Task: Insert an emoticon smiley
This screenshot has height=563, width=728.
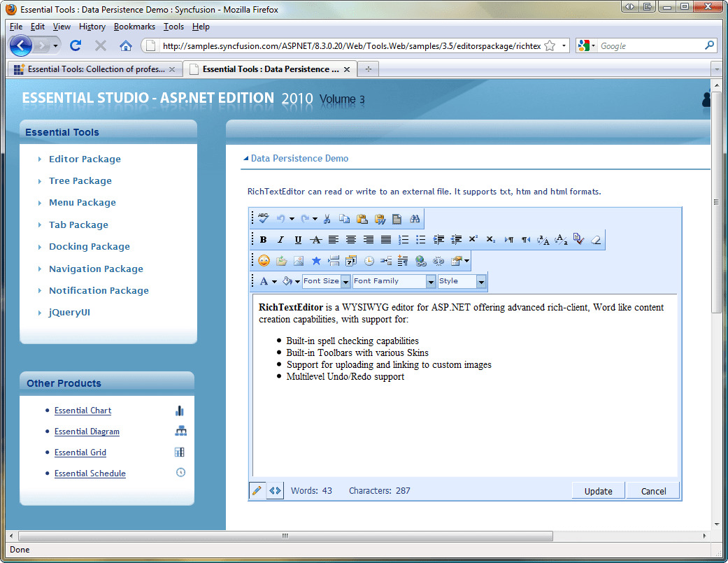Action: click(264, 261)
